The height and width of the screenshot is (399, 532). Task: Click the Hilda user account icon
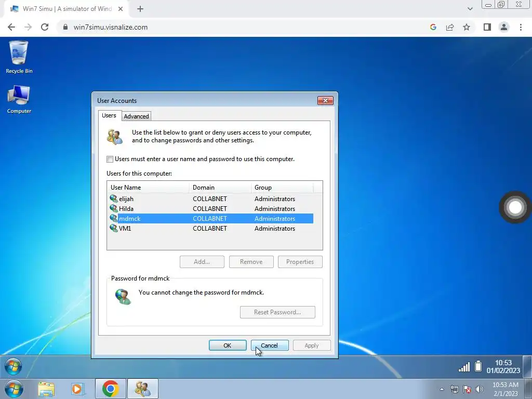coord(114,208)
